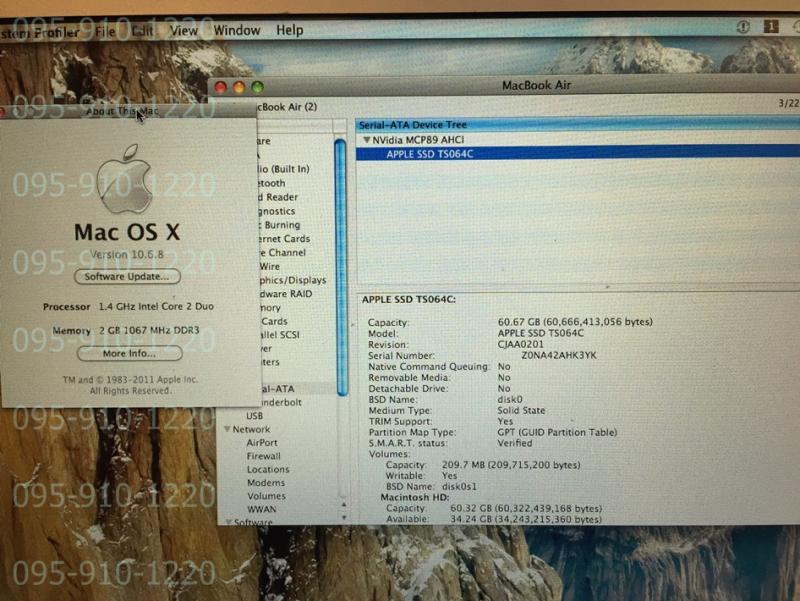800x601 pixels.
Task: Click the sidebar scroll up arrow
Action: pyautogui.click(x=343, y=505)
